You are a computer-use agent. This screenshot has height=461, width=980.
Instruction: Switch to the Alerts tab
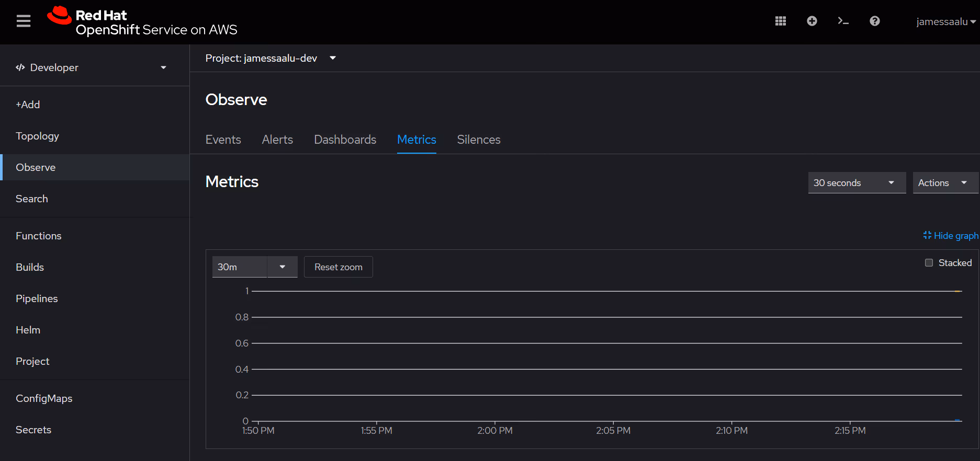coord(277,140)
